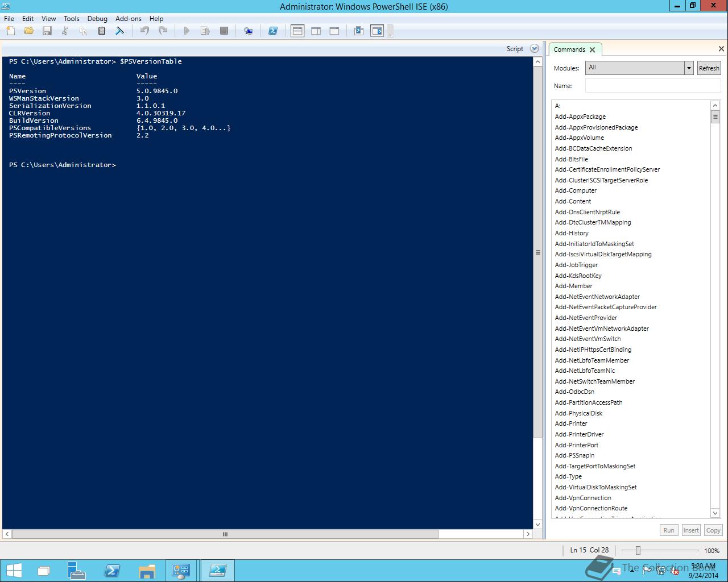728x582 pixels.
Task: Open the File menu
Action: click(9, 18)
